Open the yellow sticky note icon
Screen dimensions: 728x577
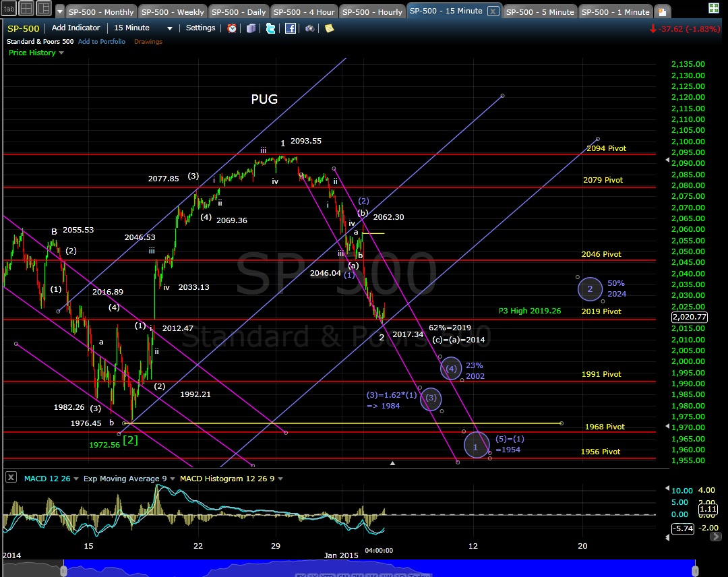point(329,28)
